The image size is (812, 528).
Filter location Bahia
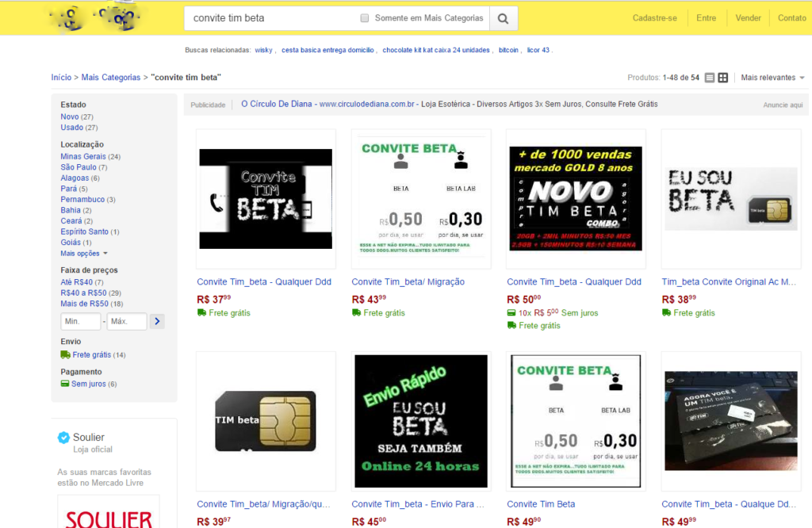71,210
